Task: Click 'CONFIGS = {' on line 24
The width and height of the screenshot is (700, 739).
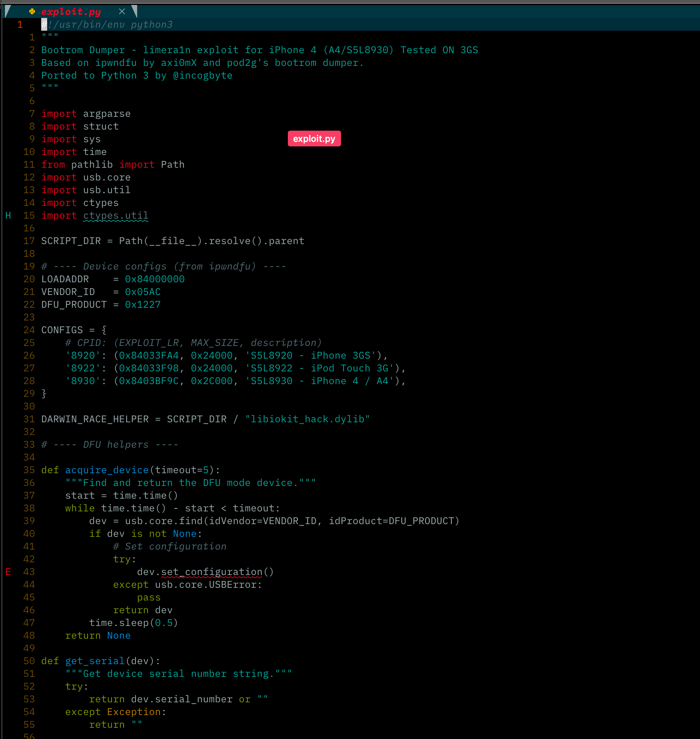Action: click(74, 330)
